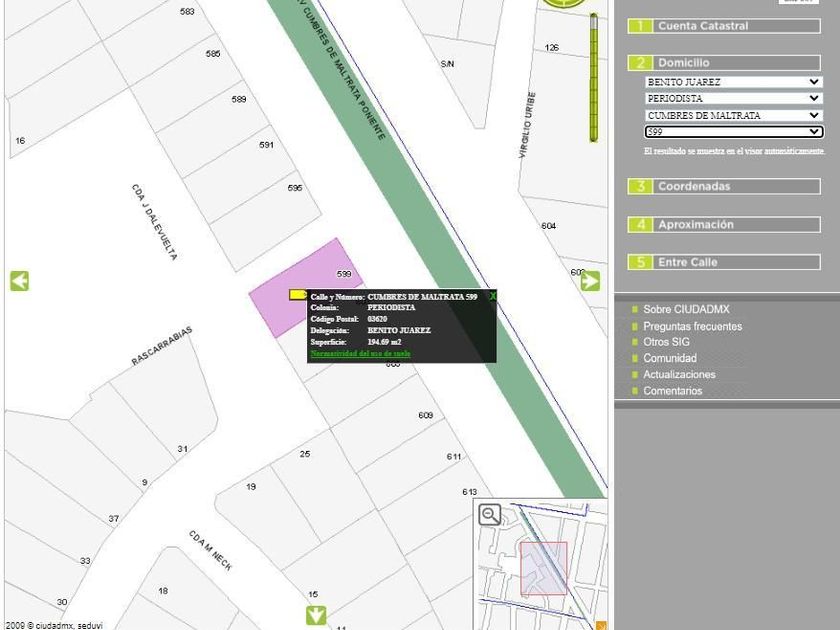Click the red viewport rectangle in the overview map
Screen dimensions: 840x630
click(543, 568)
